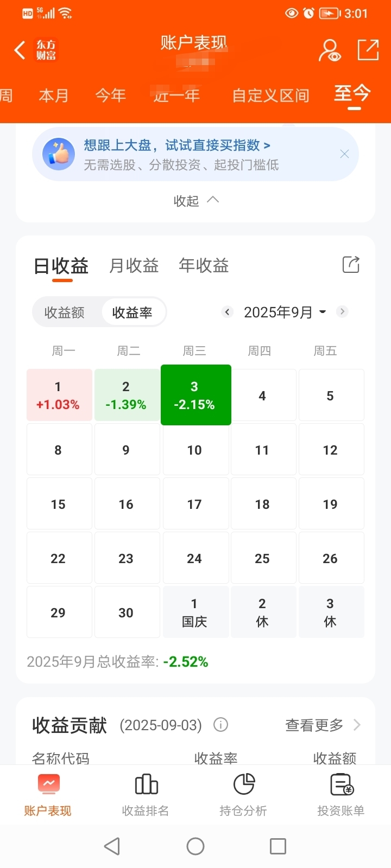Select the 自定义区间 period tab
Viewport: 391px width, 868px height.
pyautogui.click(x=270, y=95)
